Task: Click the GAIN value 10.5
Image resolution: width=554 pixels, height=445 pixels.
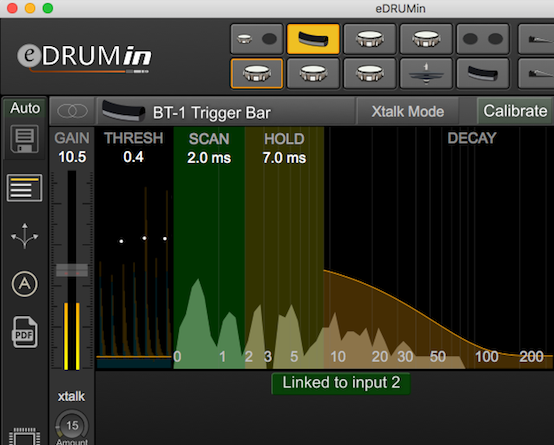Action: click(72, 157)
